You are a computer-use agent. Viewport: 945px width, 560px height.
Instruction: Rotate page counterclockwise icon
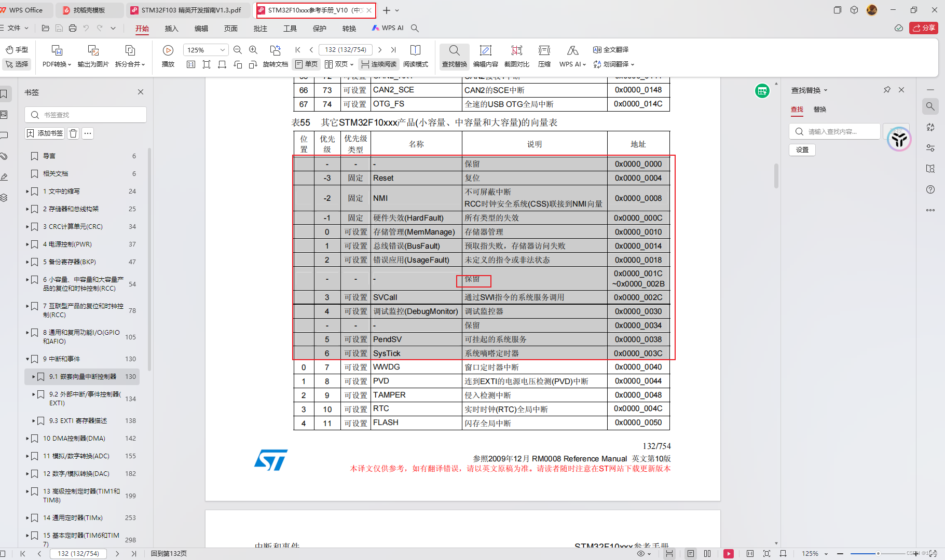[238, 64]
